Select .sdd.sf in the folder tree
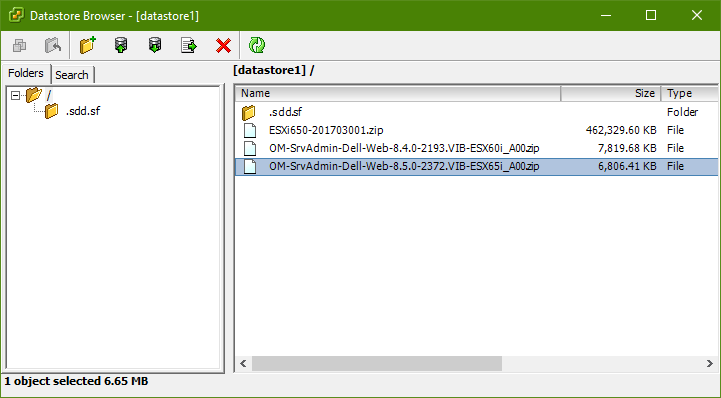721x398 pixels. pyautogui.click(x=83, y=111)
